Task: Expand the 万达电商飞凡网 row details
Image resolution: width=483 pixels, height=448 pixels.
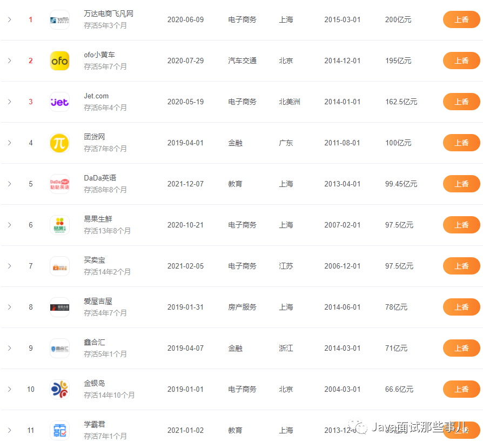Action: click(9, 19)
